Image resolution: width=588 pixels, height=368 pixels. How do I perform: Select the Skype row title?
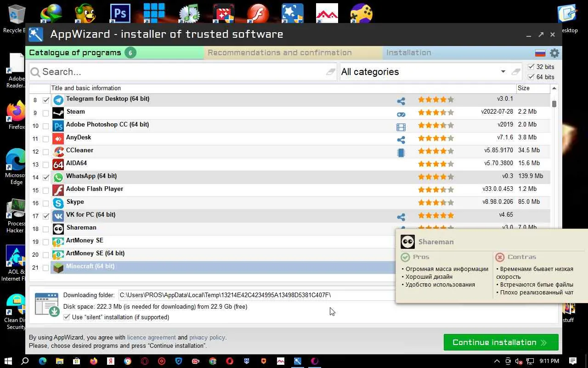75,202
